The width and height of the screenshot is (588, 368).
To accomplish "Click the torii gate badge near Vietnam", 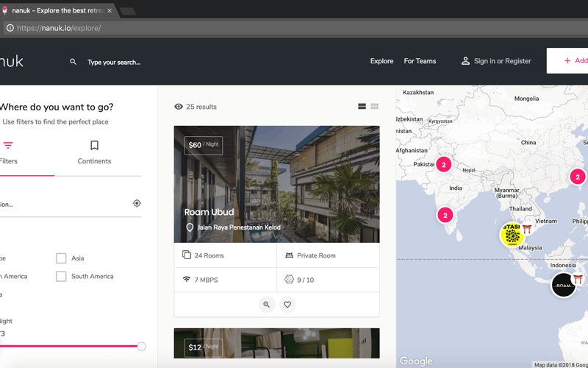I will coord(527,229).
